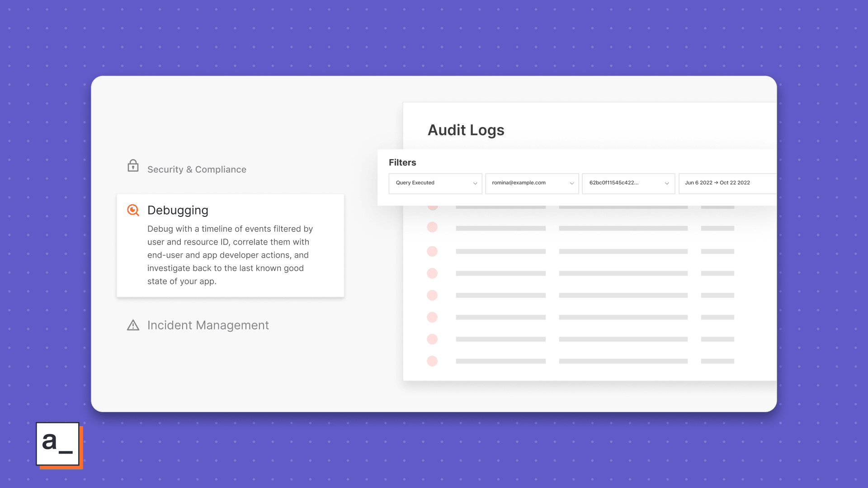Image resolution: width=868 pixels, height=488 pixels.
Task: Click the Audit Logs heading
Action: [466, 130]
